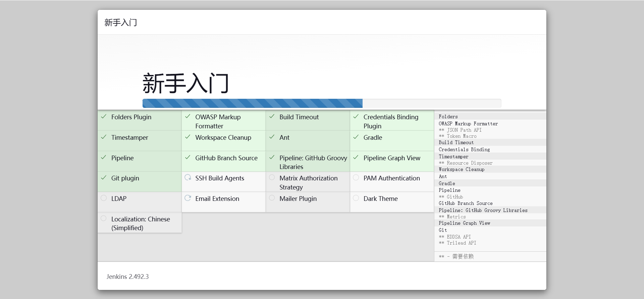The width and height of the screenshot is (644, 299).
Task: Click the GitHub Branch Source checkmark icon
Action: click(x=188, y=157)
